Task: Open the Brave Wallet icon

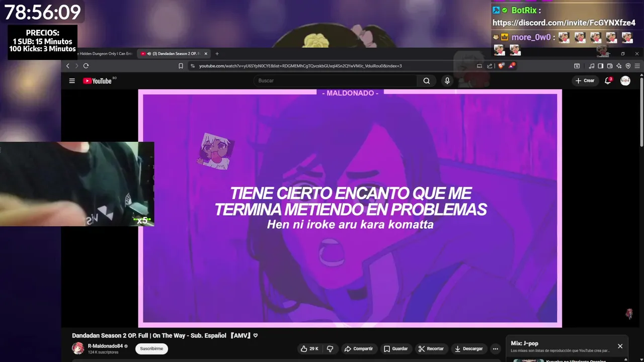Action: coord(610,66)
